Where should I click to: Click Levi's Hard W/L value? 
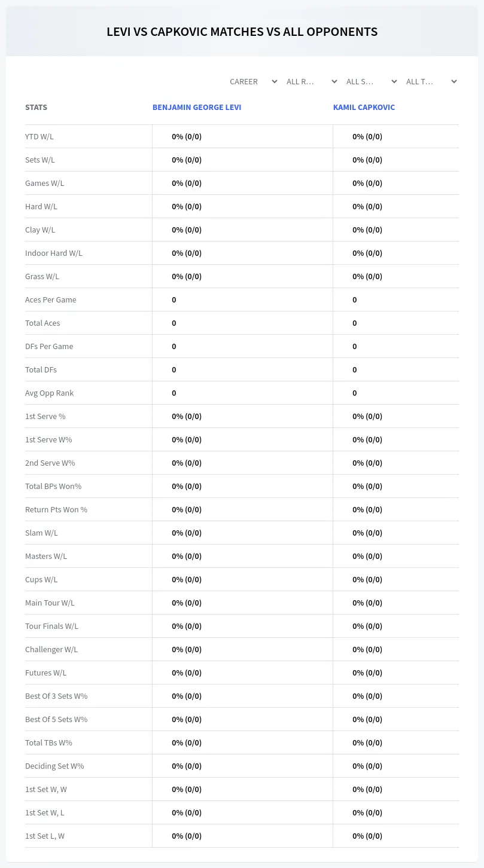[x=187, y=206]
